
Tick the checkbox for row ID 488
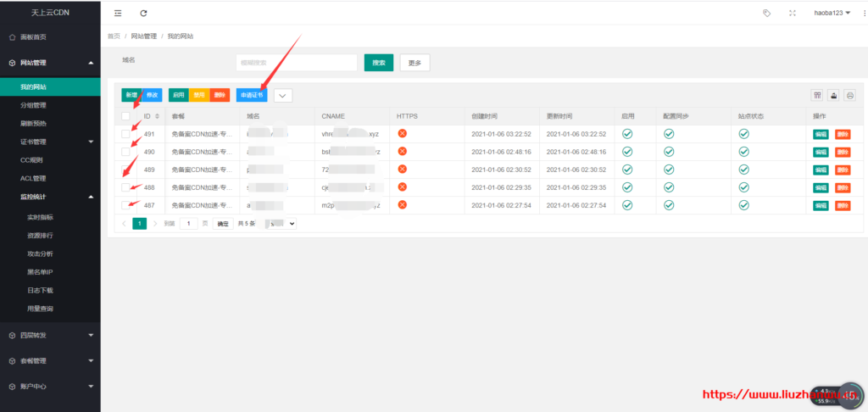pyautogui.click(x=125, y=187)
